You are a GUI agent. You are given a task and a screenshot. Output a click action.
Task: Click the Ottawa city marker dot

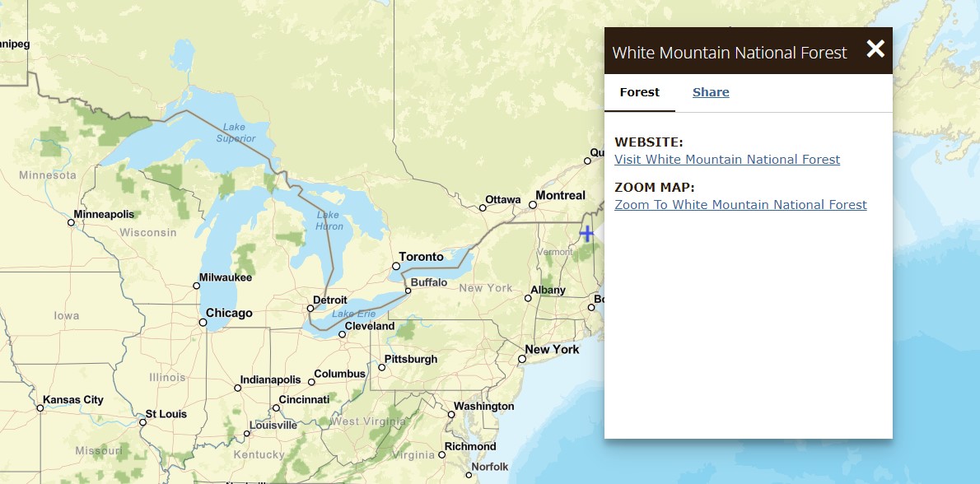[x=483, y=207]
